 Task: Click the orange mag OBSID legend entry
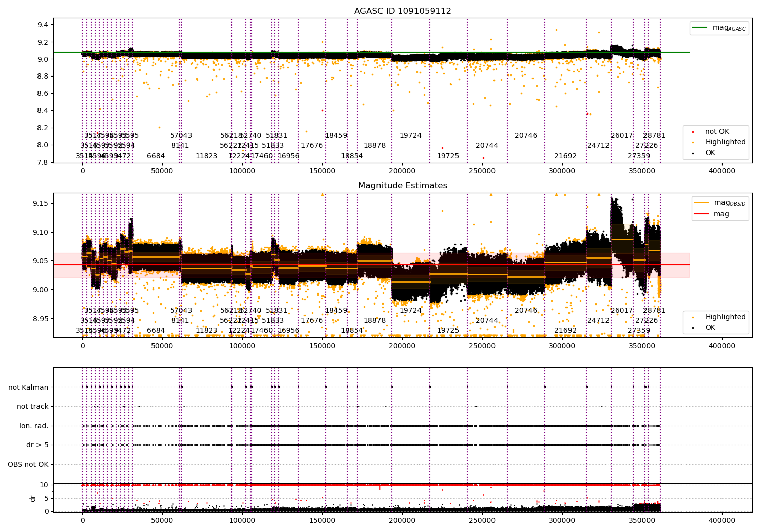[x=720, y=203]
